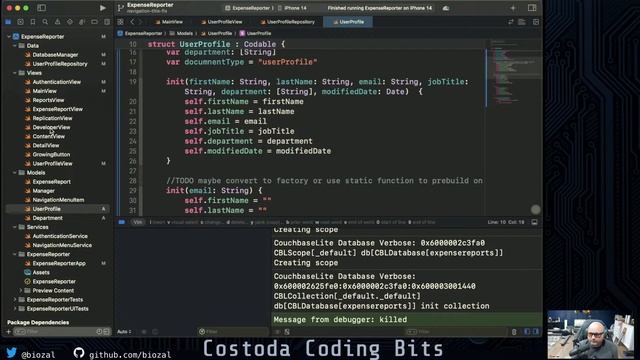Screen dimensions: 640x360
Task: Click the cloud status icon in toolbar
Action: click(x=446, y=8)
